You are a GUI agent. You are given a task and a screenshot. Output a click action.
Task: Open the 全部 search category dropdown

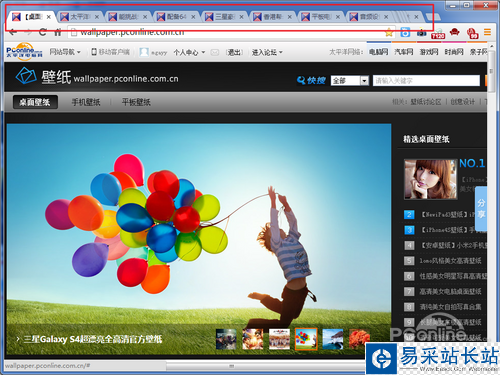coord(350,80)
